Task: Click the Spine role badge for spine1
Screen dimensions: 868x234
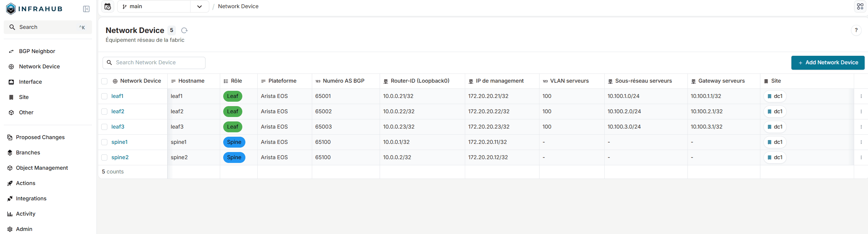Action: tap(234, 142)
